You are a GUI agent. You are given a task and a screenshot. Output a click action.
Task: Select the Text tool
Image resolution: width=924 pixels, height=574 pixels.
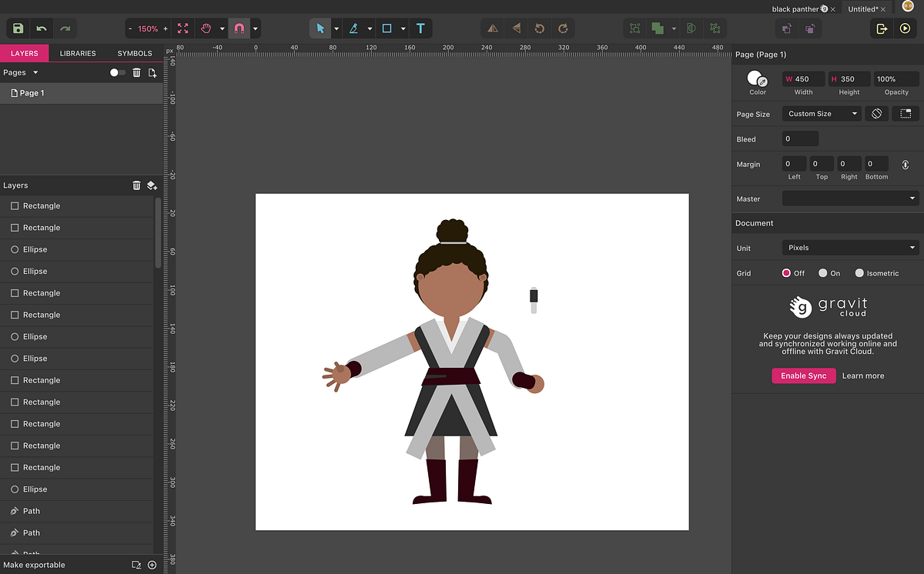[x=420, y=28]
